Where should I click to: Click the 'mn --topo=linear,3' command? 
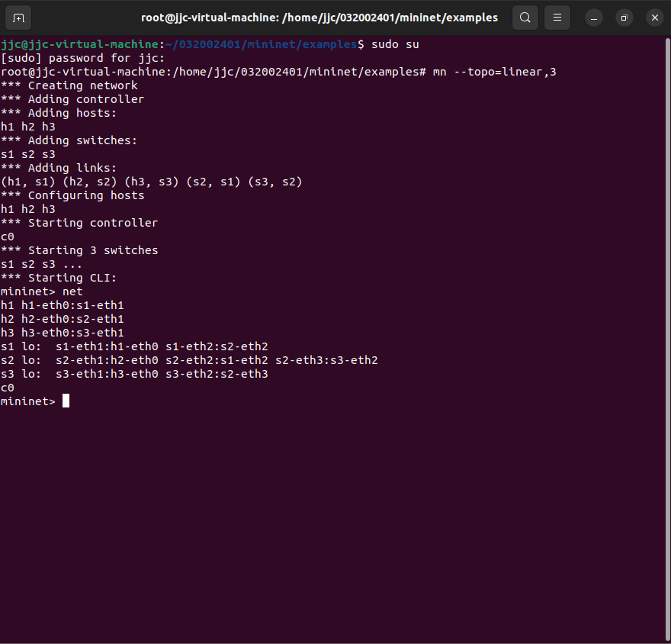(x=494, y=72)
